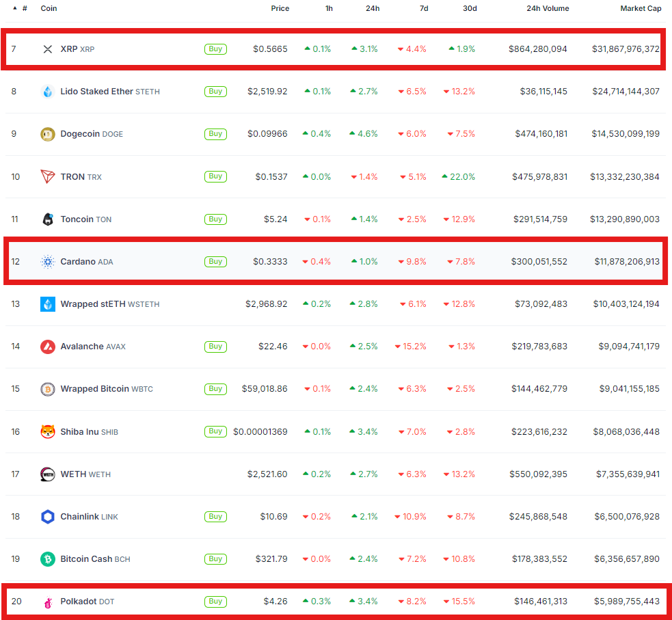Image resolution: width=672 pixels, height=620 pixels.
Task: Click the Chainlink logo icon
Action: click(48, 516)
